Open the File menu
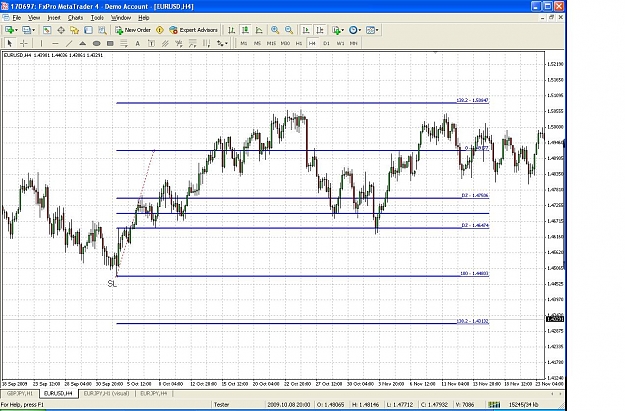The height and width of the screenshot is (411, 625). (17, 18)
